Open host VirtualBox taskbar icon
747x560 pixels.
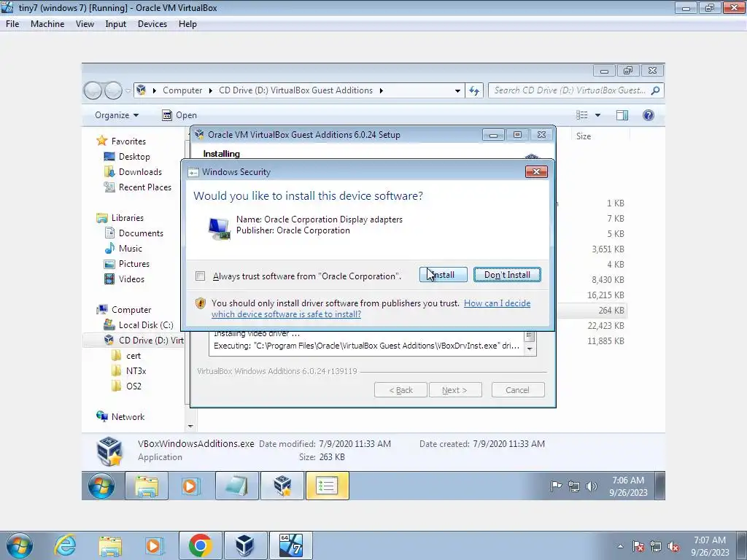[245, 545]
